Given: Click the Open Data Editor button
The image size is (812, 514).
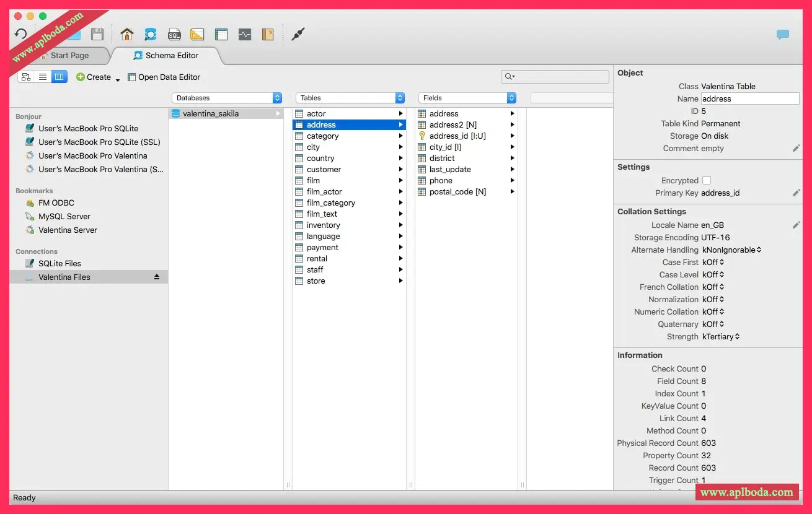Looking at the screenshot, I should 164,77.
